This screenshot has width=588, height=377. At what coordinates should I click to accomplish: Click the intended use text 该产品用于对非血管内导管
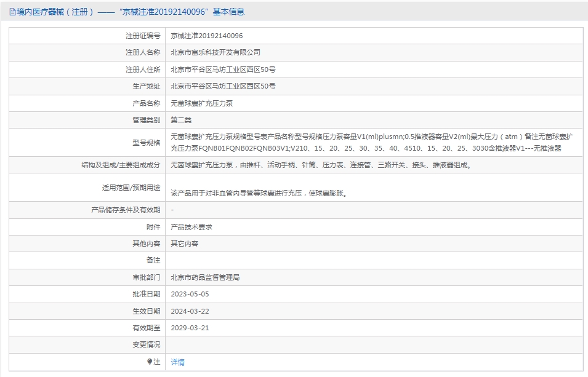tap(259, 193)
